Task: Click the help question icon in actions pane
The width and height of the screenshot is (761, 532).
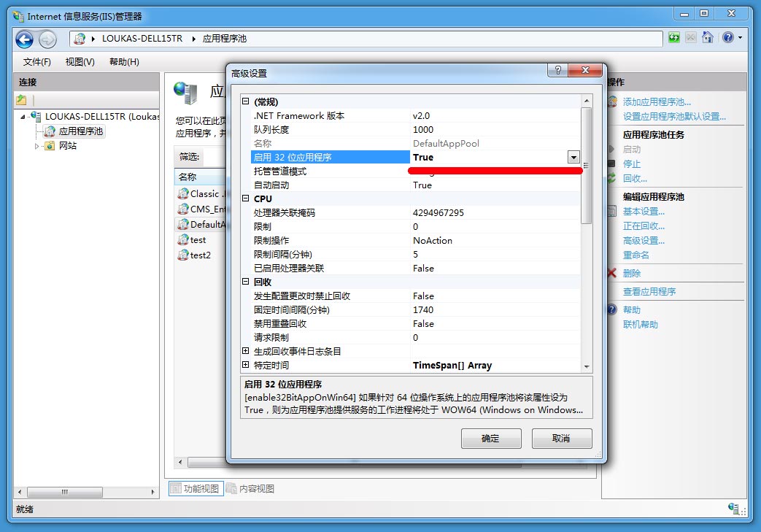Action: 612,309
